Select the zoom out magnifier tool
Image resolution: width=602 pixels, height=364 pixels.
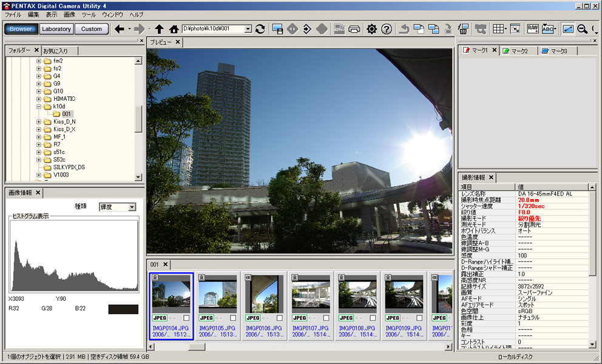[x=581, y=29]
